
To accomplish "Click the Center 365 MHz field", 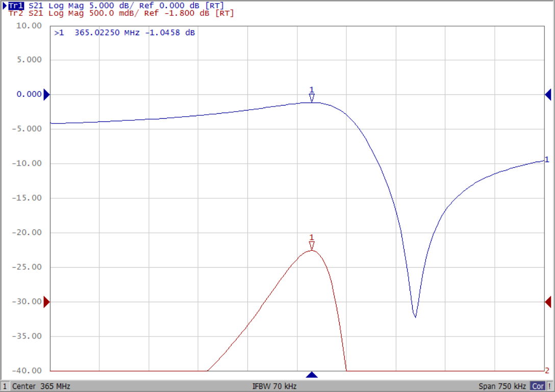I will [41, 386].
